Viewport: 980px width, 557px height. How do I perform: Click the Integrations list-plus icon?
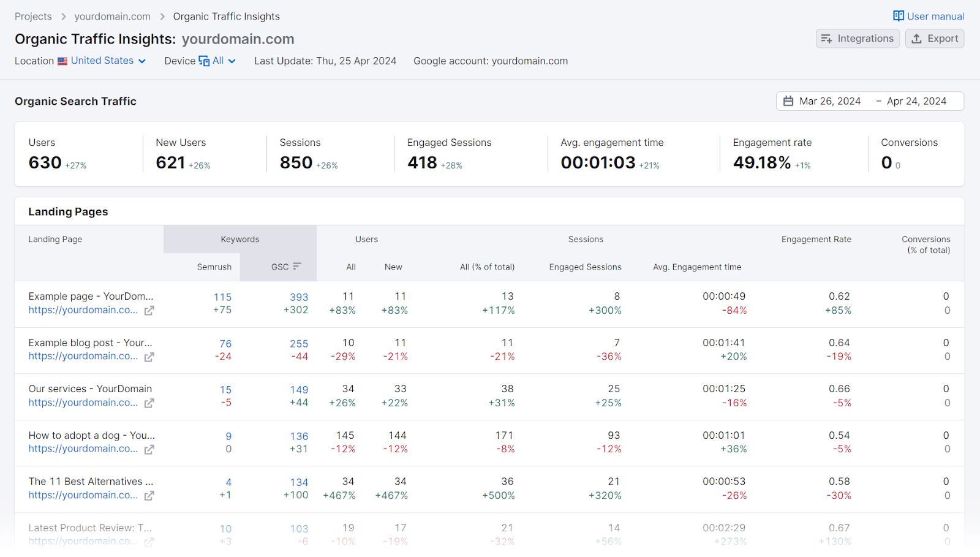point(827,38)
